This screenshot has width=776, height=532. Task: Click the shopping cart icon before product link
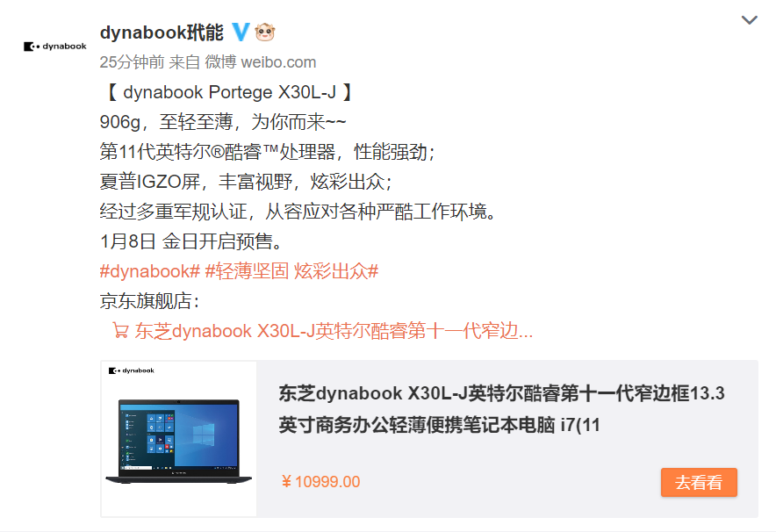[x=120, y=330]
